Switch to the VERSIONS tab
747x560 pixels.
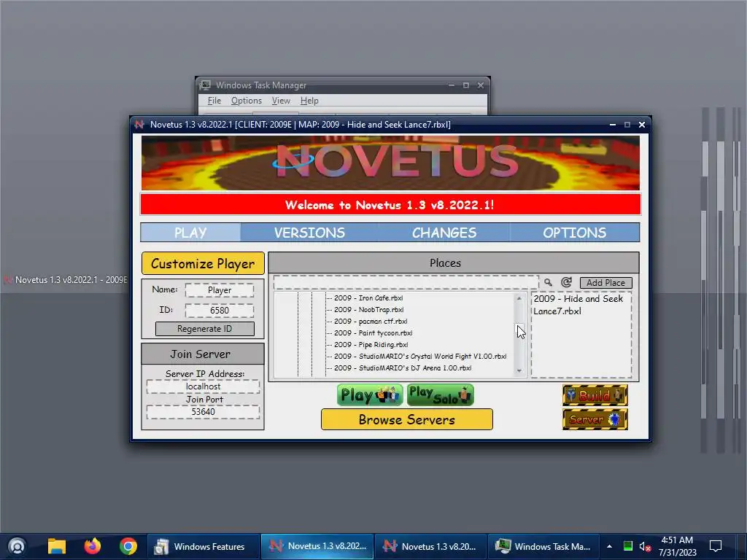[x=309, y=233]
